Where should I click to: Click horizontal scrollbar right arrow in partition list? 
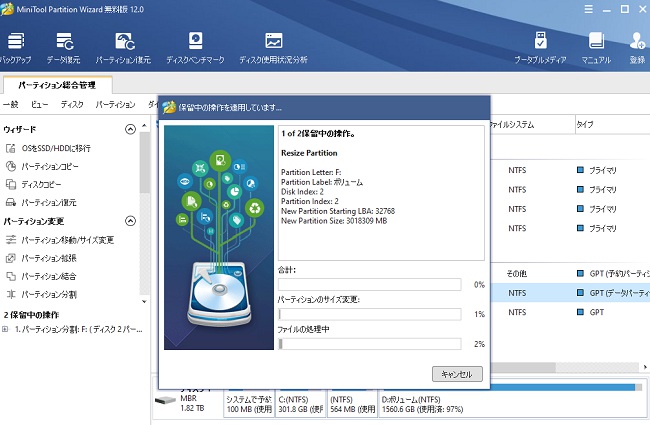point(645,367)
